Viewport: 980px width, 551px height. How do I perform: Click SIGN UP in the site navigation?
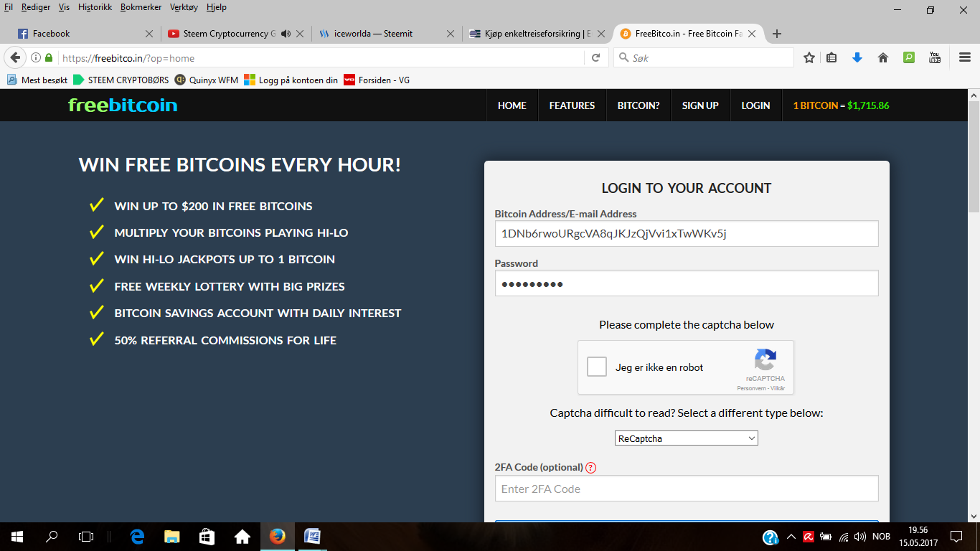(700, 105)
